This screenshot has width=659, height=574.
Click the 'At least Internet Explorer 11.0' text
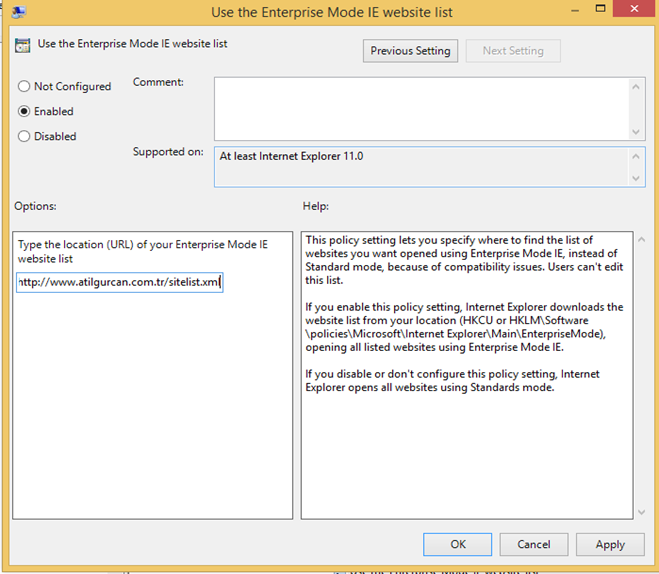coord(291,156)
